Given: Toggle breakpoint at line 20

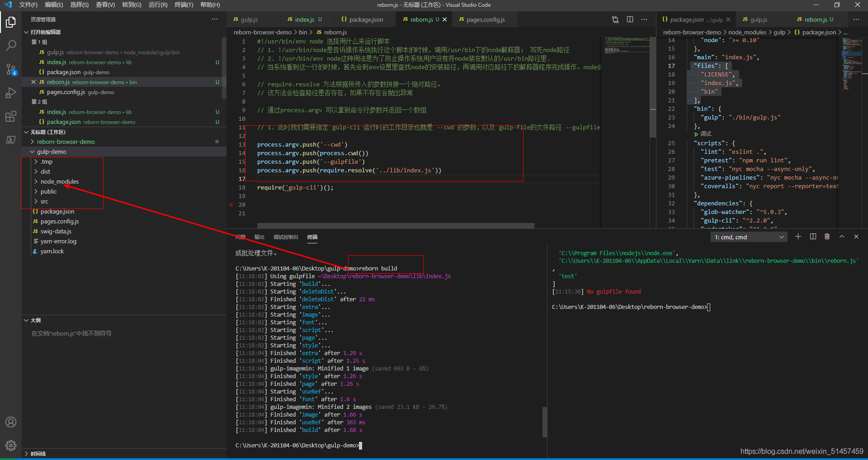Looking at the screenshot, I should (x=231, y=205).
